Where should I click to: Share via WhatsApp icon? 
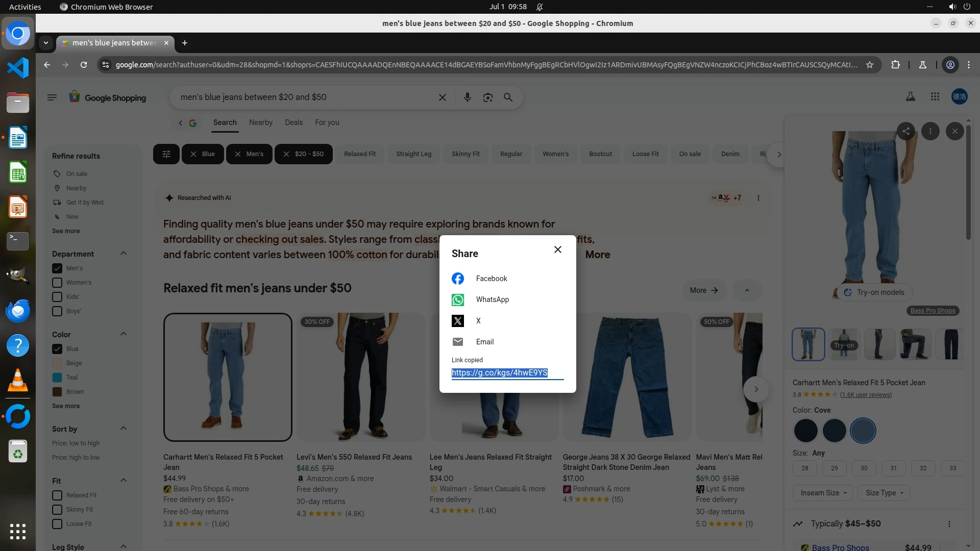pos(458,300)
